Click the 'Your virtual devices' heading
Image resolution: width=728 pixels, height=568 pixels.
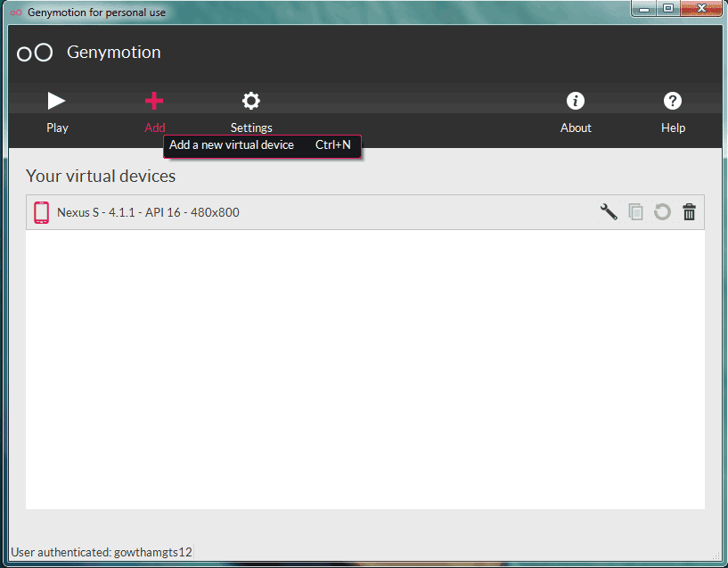pos(101,176)
